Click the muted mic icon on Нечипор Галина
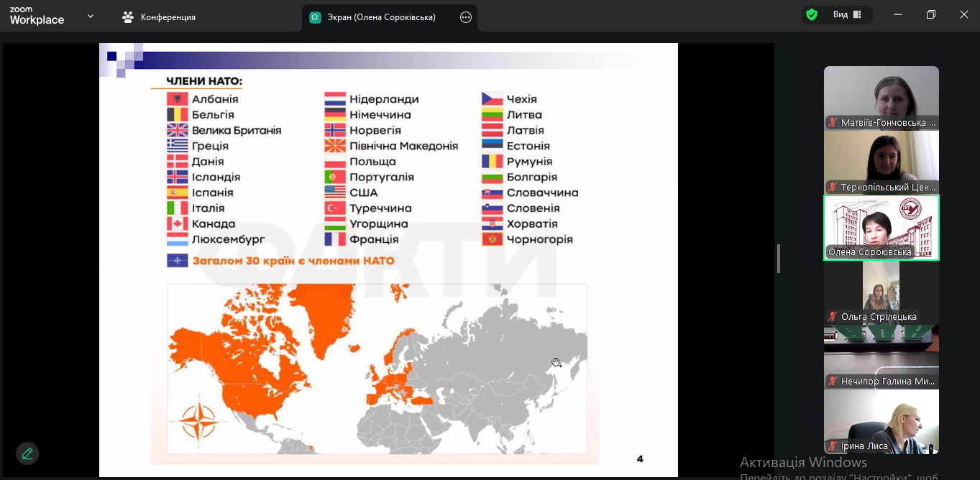 point(833,382)
